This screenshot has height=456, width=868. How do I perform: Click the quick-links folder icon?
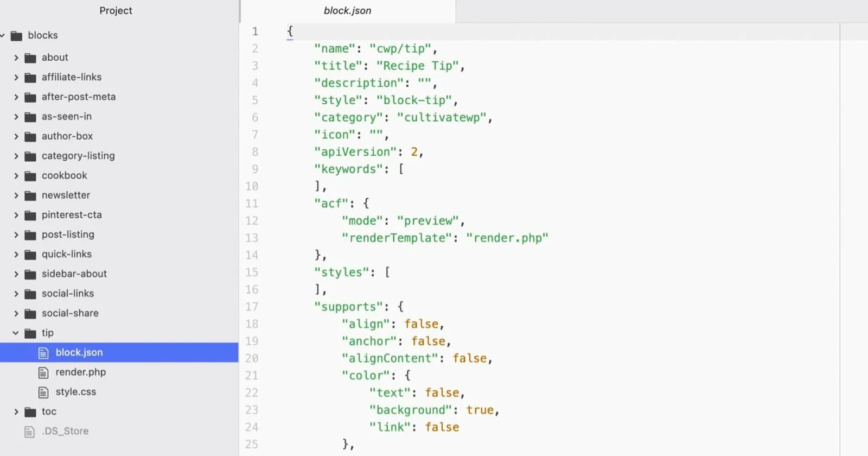pyautogui.click(x=30, y=255)
